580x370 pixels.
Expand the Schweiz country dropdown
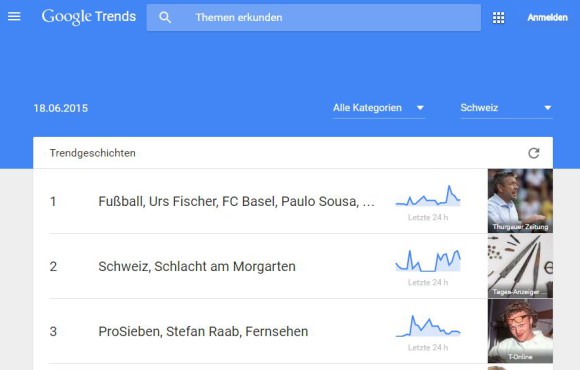click(506, 108)
